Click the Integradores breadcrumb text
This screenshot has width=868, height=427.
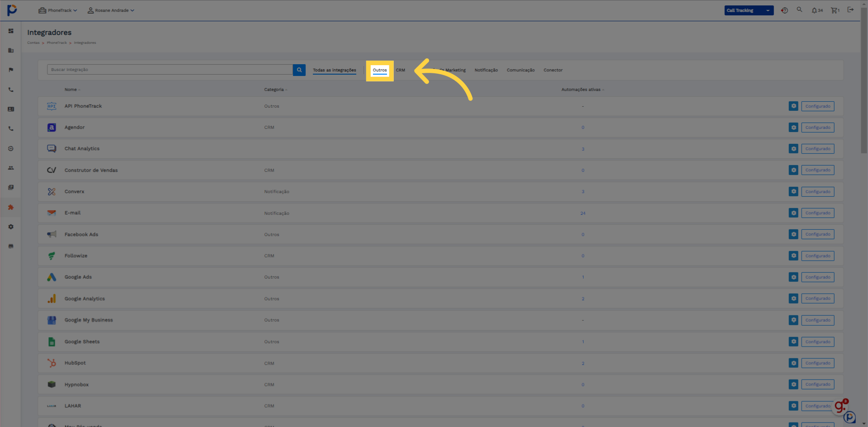click(85, 43)
